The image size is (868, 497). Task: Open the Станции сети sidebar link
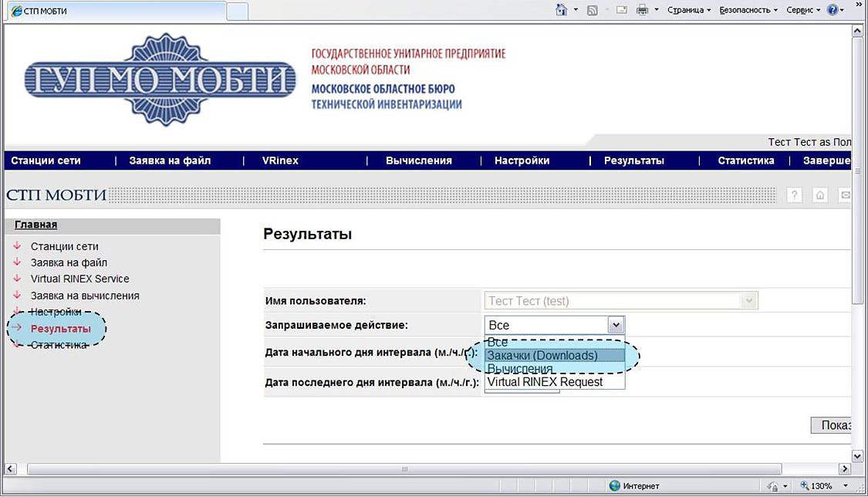64,246
